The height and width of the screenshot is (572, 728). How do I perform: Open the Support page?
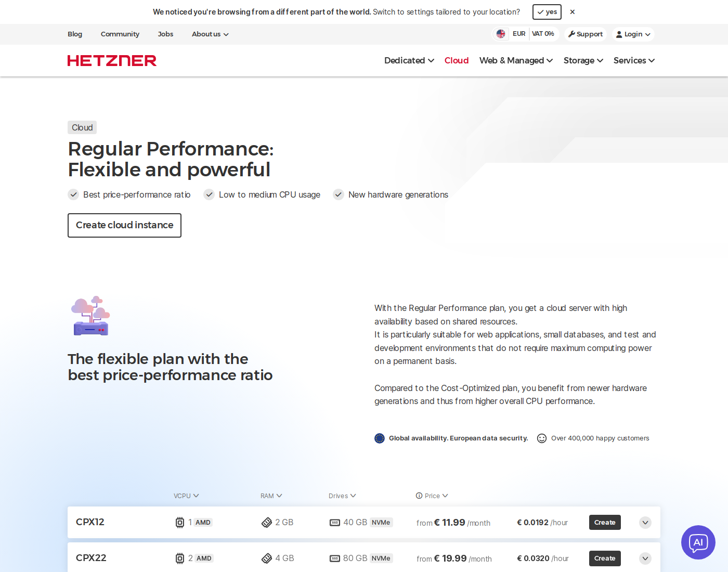coord(586,34)
